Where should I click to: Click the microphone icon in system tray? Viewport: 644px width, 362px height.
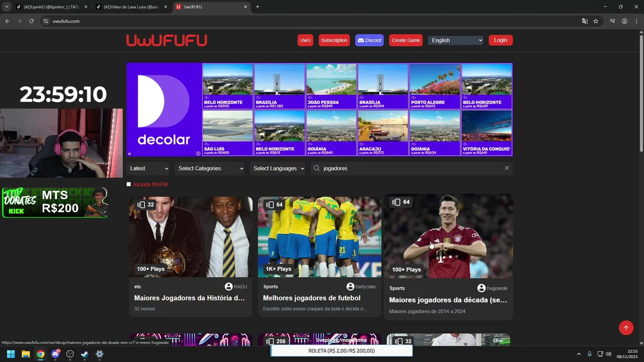(x=589, y=354)
